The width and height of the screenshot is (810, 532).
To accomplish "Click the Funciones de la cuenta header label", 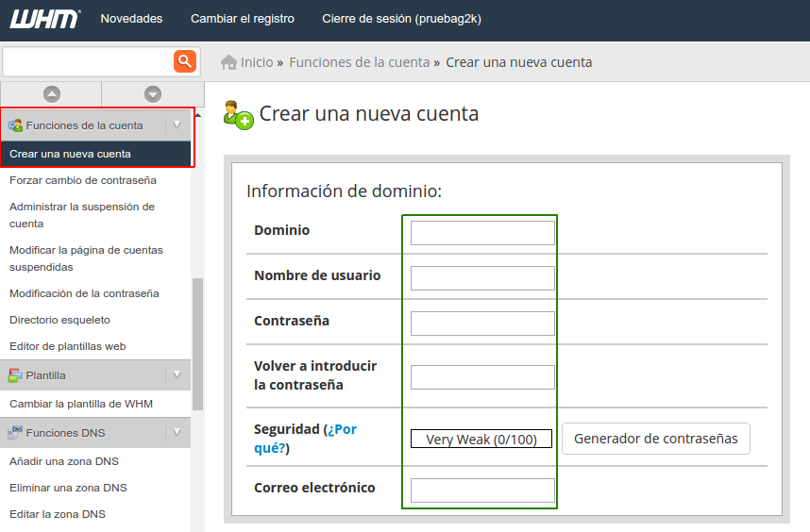I will [84, 125].
